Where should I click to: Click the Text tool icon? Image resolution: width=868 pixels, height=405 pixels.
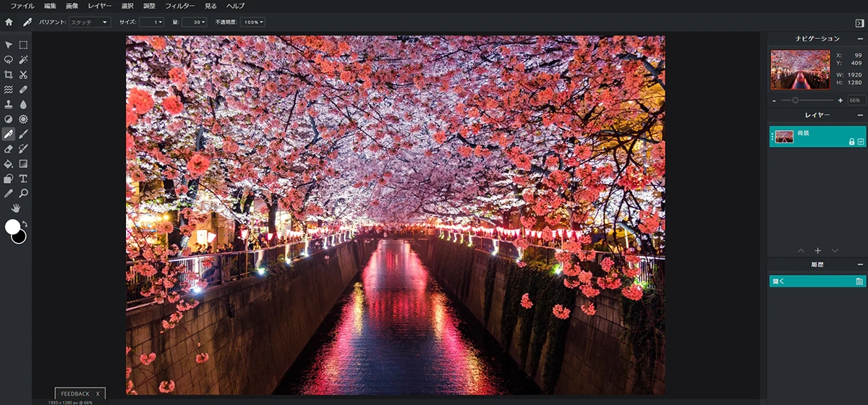(x=23, y=179)
